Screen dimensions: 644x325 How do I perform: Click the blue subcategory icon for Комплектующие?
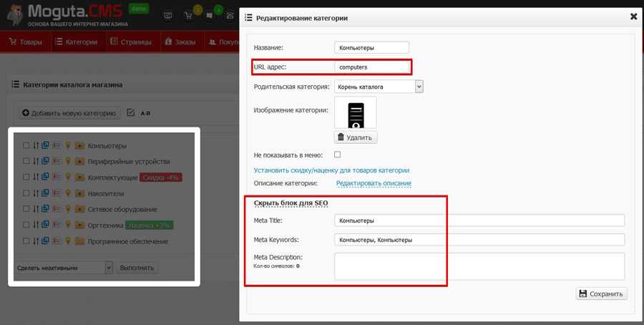pos(45,177)
